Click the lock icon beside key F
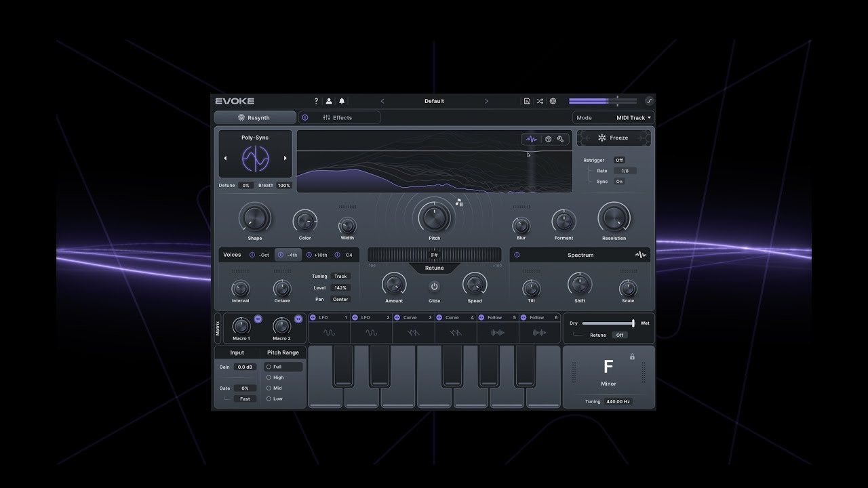The width and height of the screenshot is (868, 488). 632,357
